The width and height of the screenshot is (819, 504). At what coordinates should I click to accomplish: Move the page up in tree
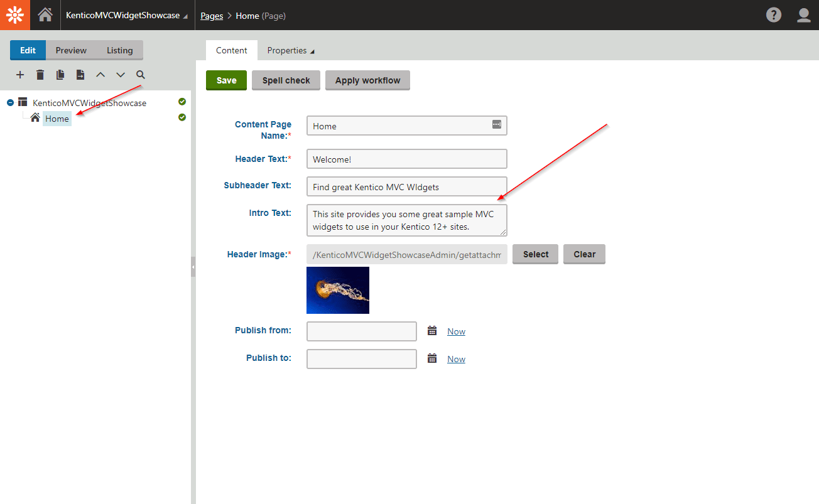click(100, 75)
